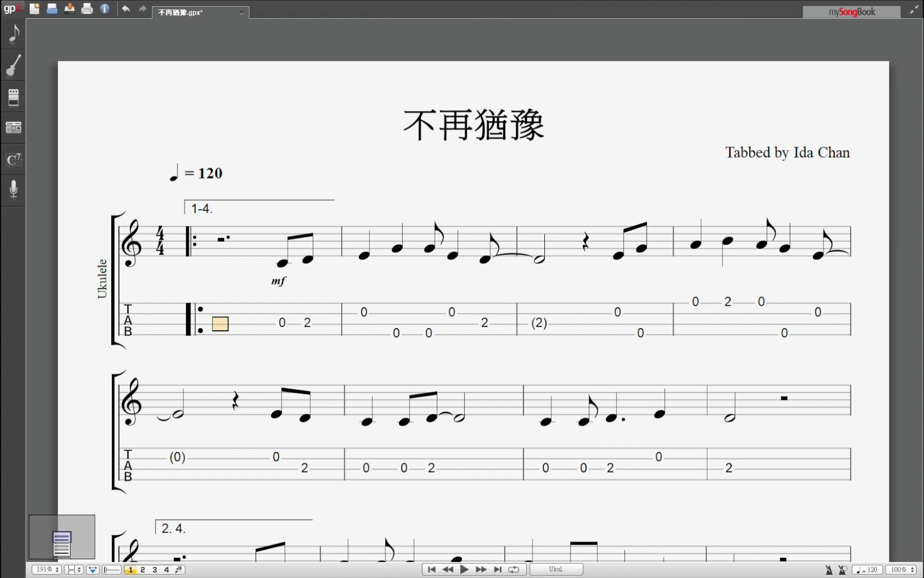Redo the last undone action

coord(142,9)
